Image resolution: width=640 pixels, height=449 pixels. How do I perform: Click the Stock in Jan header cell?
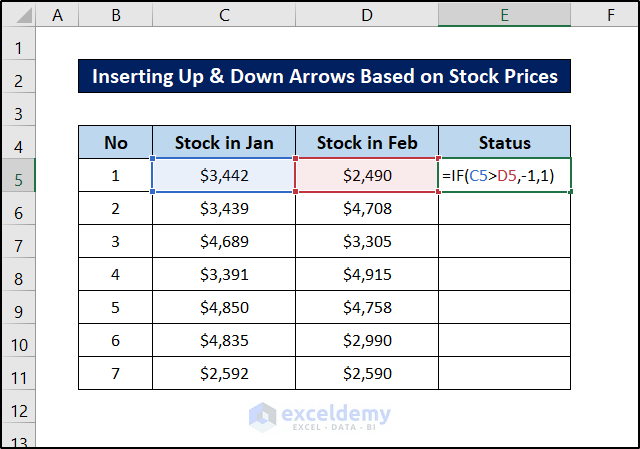pos(224,142)
